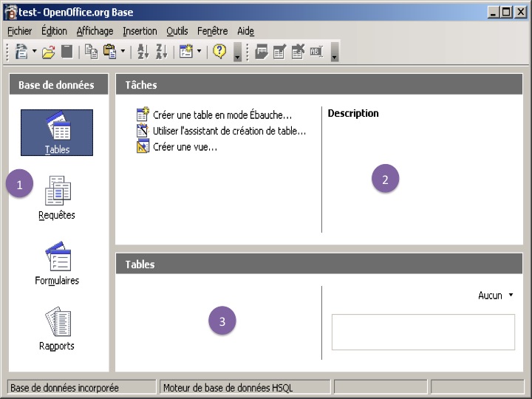Click the table design task icon
The width and height of the screenshot is (532, 399).
(x=143, y=115)
